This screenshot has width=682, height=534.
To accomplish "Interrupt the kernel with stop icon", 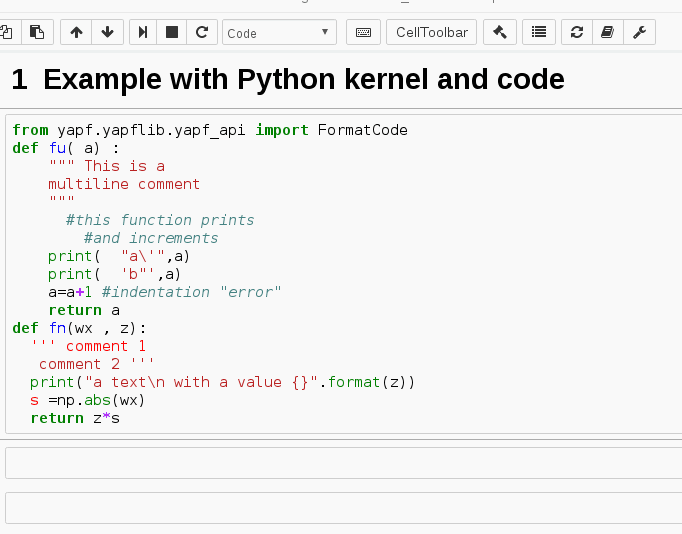I will tap(172, 32).
